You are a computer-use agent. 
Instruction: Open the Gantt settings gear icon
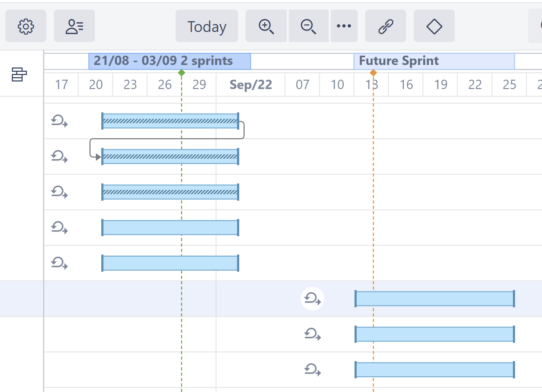26,26
